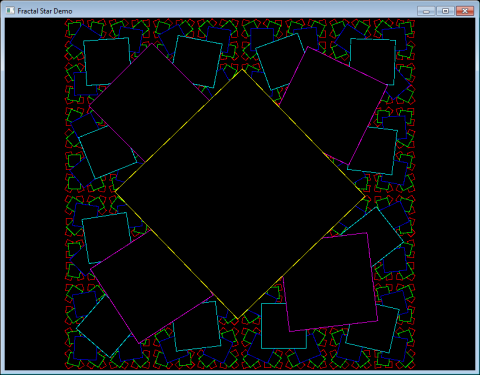Maximize the Fractal Star Demo window
This screenshot has width=480, height=375.
[x=445, y=11]
